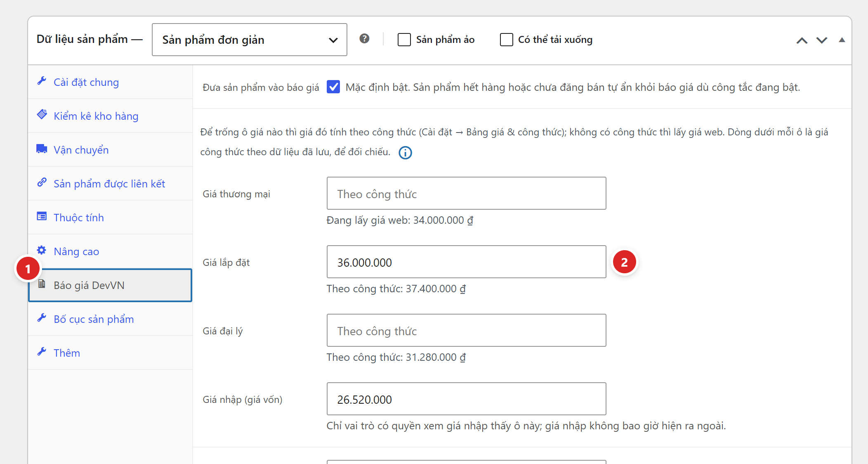The height and width of the screenshot is (464, 868).
Task: Click the truck icon beside Vận chuyển
Action: [42, 149]
